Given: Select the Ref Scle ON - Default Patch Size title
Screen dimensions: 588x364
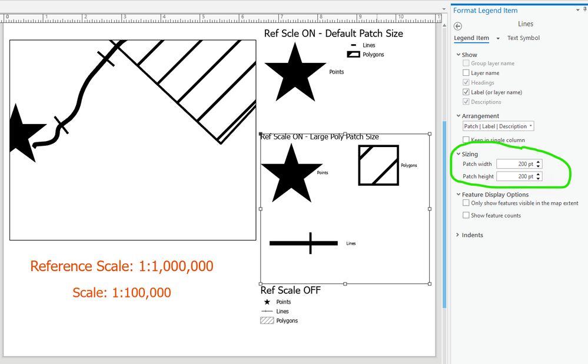Looking at the screenshot, I should [x=333, y=34].
